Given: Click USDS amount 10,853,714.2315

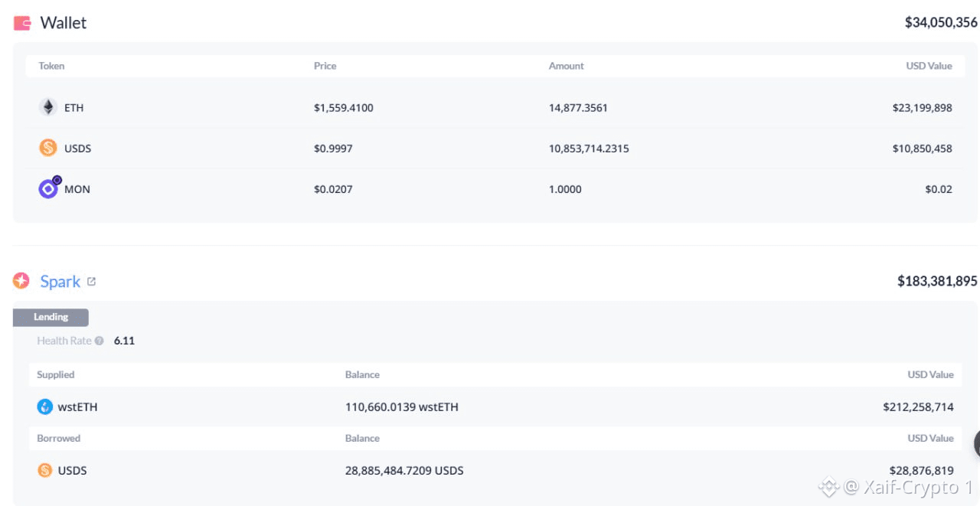Looking at the screenshot, I should (x=589, y=149).
